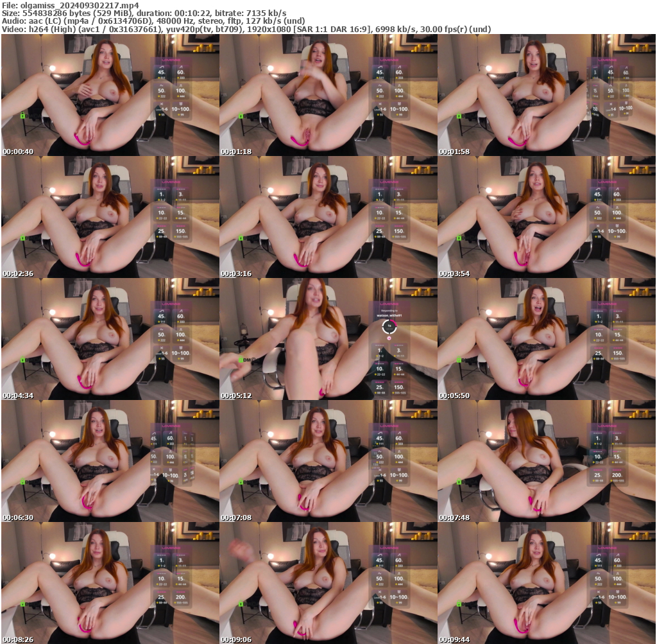Image resolution: width=657 pixels, height=644 pixels.
Task: Click the green toy status icon in the first frame
Action: point(22,116)
